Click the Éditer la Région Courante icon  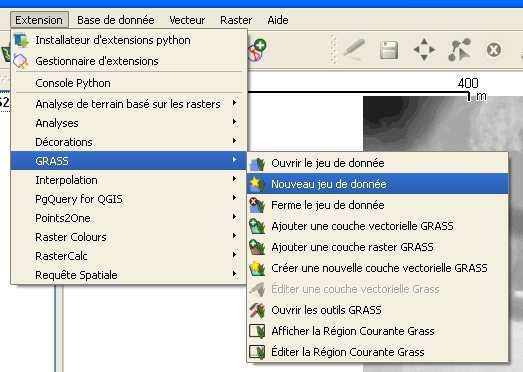point(257,352)
